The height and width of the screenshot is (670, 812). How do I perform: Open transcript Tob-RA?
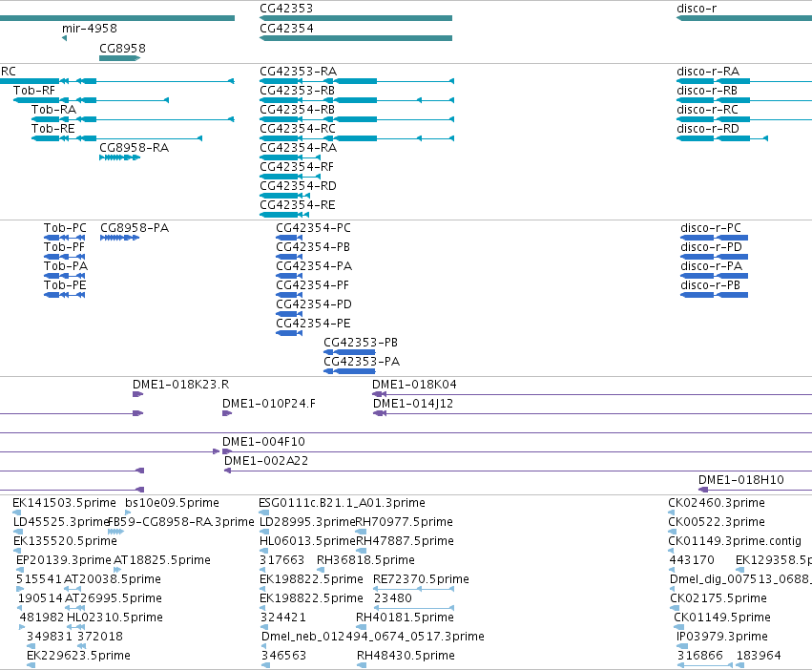pos(53,110)
